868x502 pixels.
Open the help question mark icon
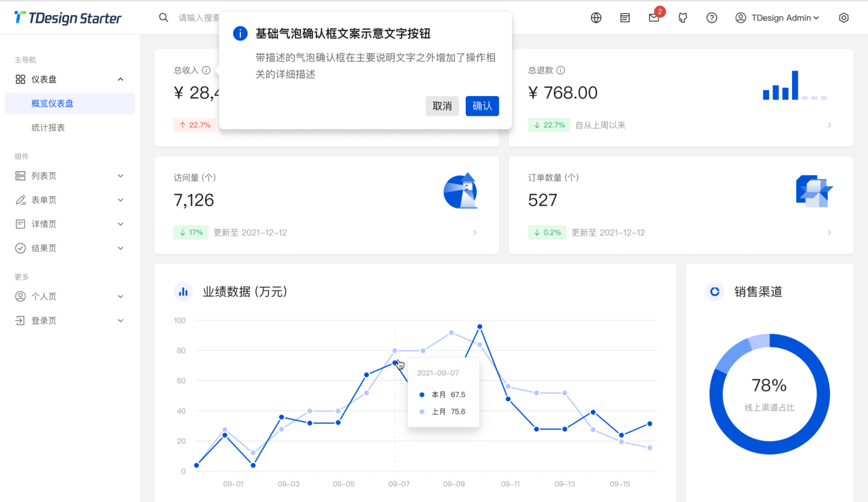click(x=712, y=18)
